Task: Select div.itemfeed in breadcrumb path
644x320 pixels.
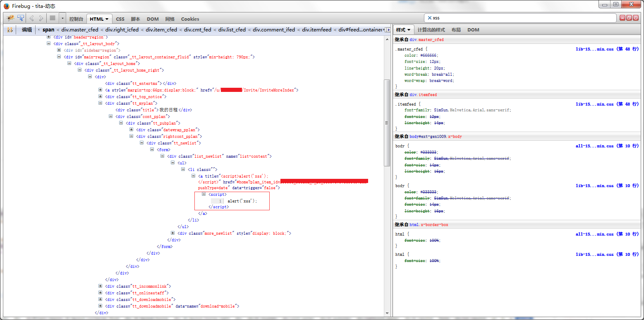Action: tap(316, 30)
